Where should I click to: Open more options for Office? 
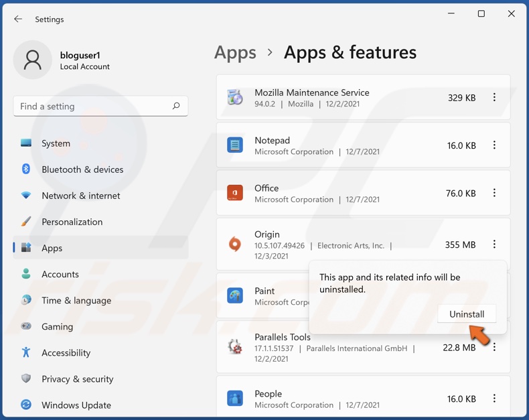click(x=494, y=193)
